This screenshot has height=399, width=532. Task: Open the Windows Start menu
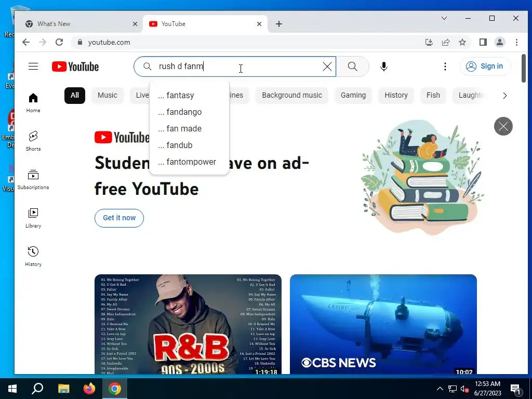(x=12, y=389)
